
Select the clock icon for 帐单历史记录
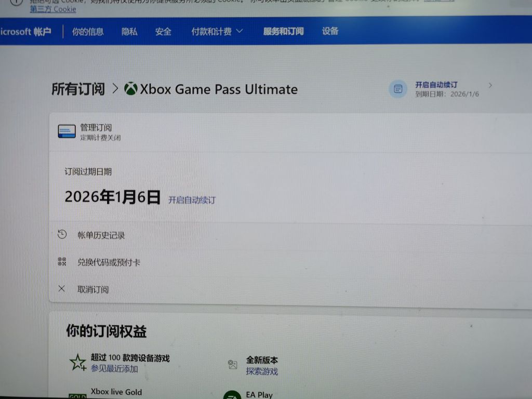pos(62,234)
